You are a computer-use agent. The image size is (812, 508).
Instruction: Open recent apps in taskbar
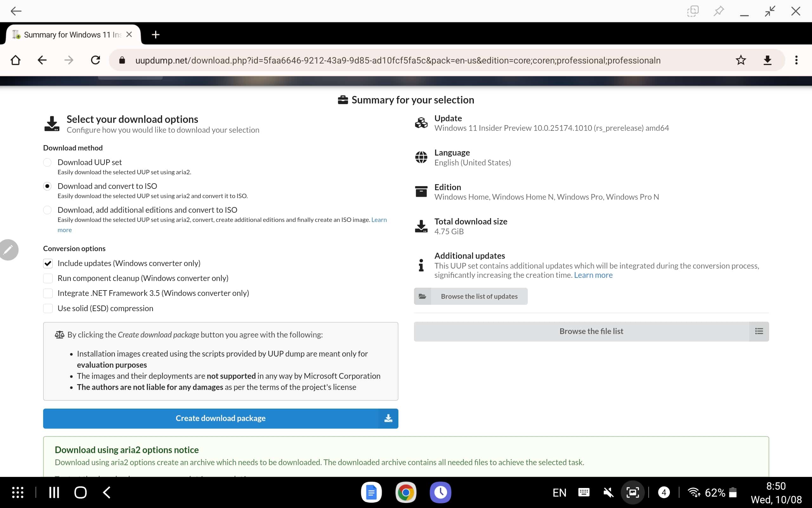(x=54, y=492)
